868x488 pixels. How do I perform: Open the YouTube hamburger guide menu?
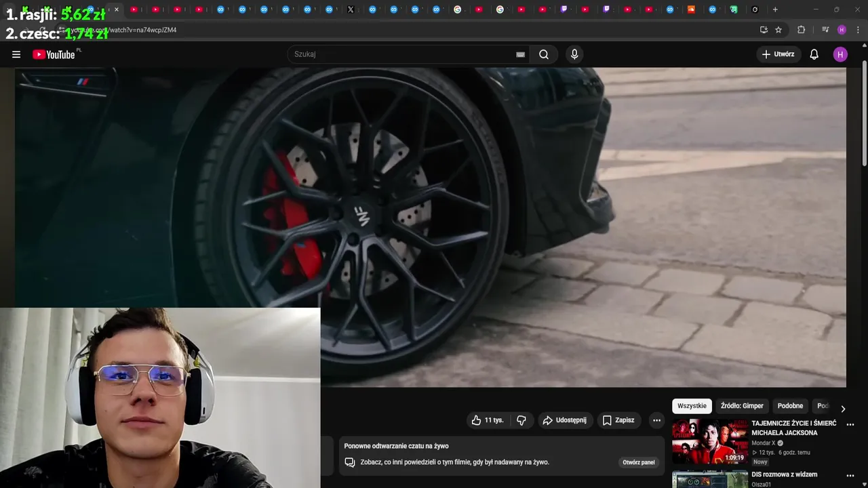[16, 54]
